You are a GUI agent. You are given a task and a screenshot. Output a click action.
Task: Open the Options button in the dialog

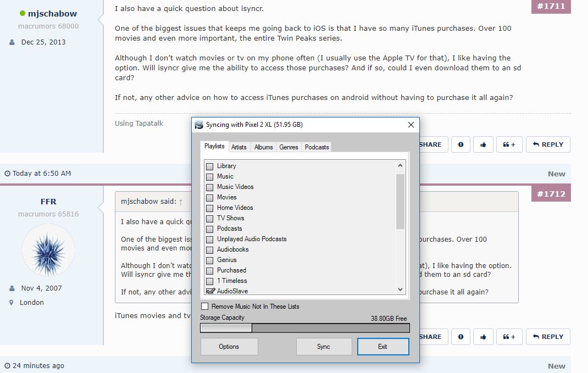coord(229,347)
